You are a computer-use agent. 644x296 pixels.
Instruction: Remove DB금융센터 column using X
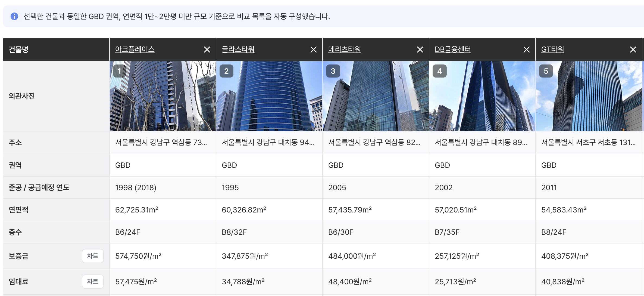526,50
